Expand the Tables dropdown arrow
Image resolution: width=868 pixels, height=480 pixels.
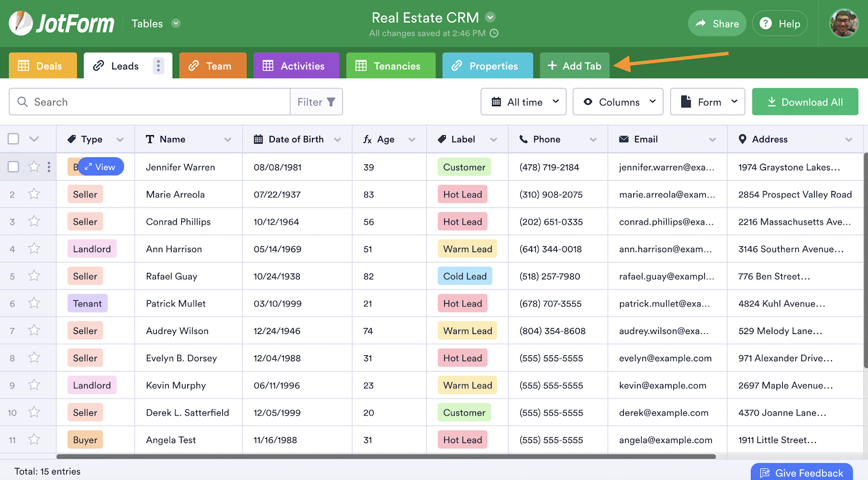tap(176, 23)
